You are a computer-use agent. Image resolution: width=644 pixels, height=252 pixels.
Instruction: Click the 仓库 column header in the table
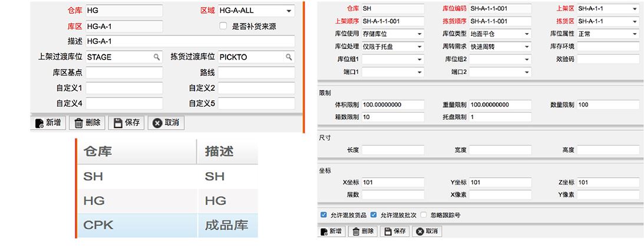137,152
